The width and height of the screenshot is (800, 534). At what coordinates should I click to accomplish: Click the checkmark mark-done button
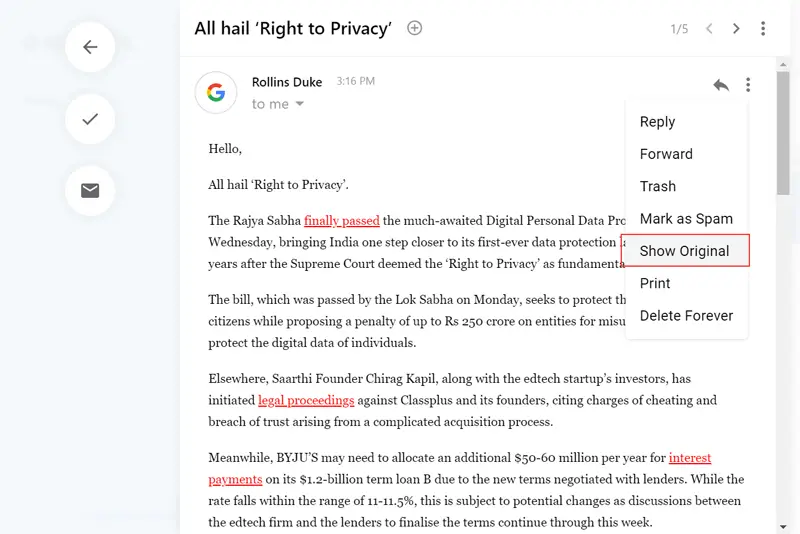coord(90,119)
